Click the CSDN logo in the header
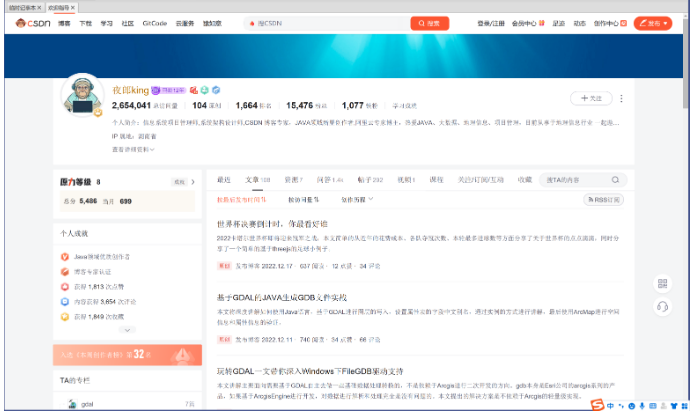The height and width of the screenshot is (415, 691). coord(33,23)
